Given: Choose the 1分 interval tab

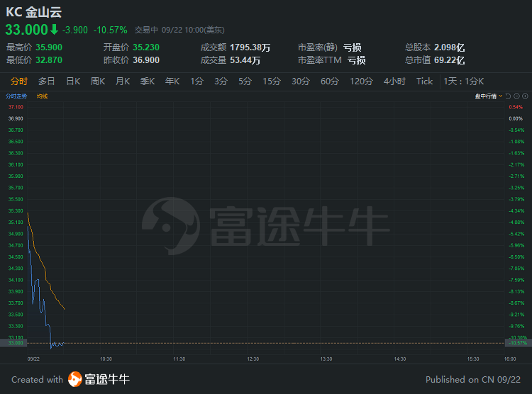Looking at the screenshot, I should pyautogui.click(x=196, y=81).
